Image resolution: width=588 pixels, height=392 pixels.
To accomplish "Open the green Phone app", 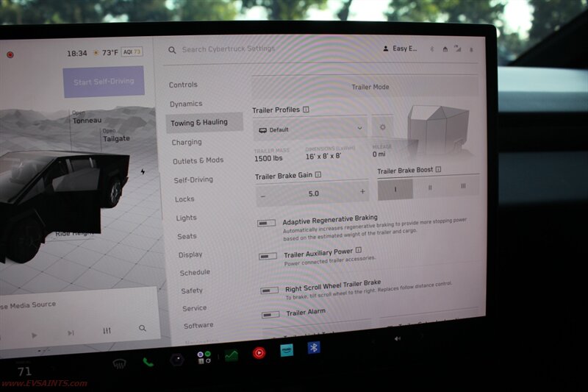I will pyautogui.click(x=148, y=362).
